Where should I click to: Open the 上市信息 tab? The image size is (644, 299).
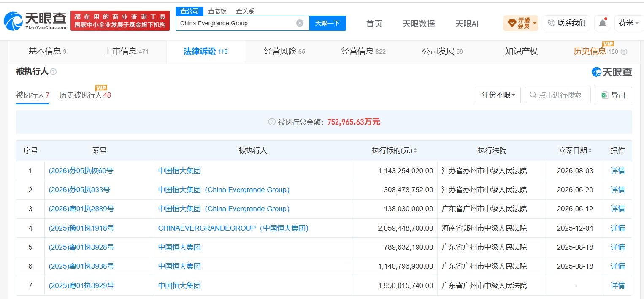pyautogui.click(x=127, y=52)
